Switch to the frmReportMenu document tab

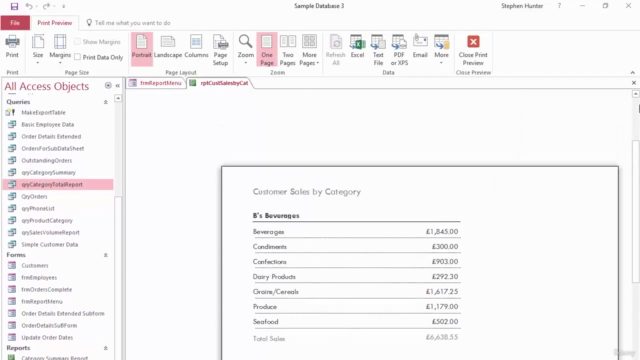pyautogui.click(x=156, y=83)
